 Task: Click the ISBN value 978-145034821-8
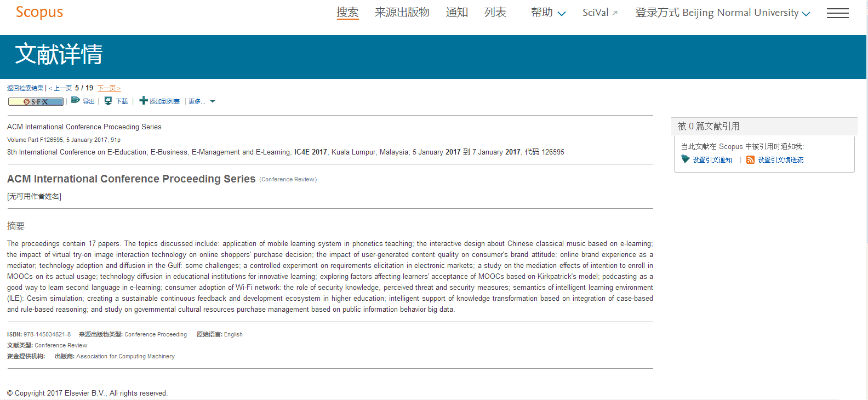[47, 334]
